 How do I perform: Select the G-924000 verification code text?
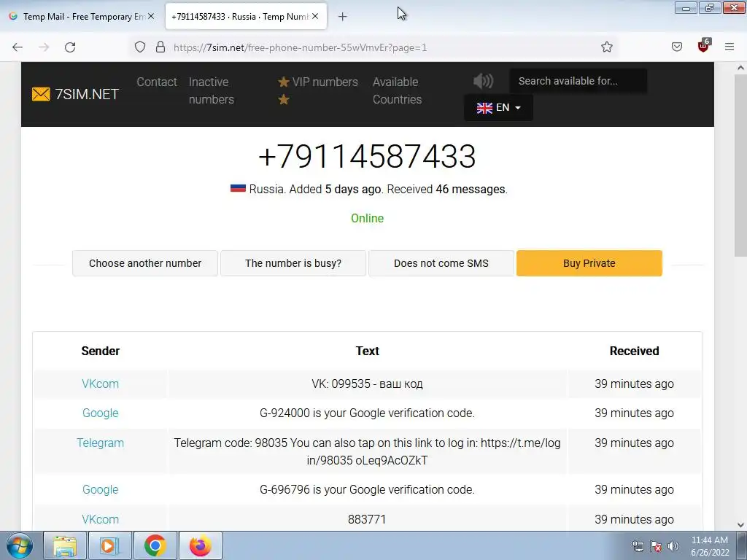pyautogui.click(x=367, y=413)
